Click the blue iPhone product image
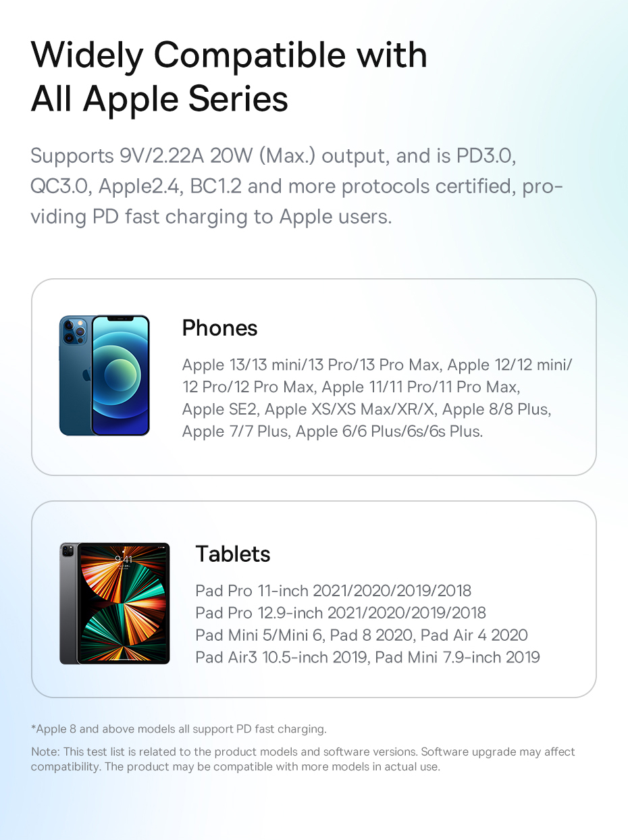 tap(105, 375)
